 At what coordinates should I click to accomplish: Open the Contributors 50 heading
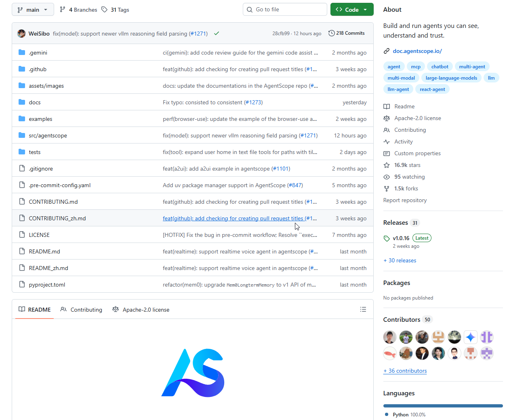pyautogui.click(x=408, y=319)
